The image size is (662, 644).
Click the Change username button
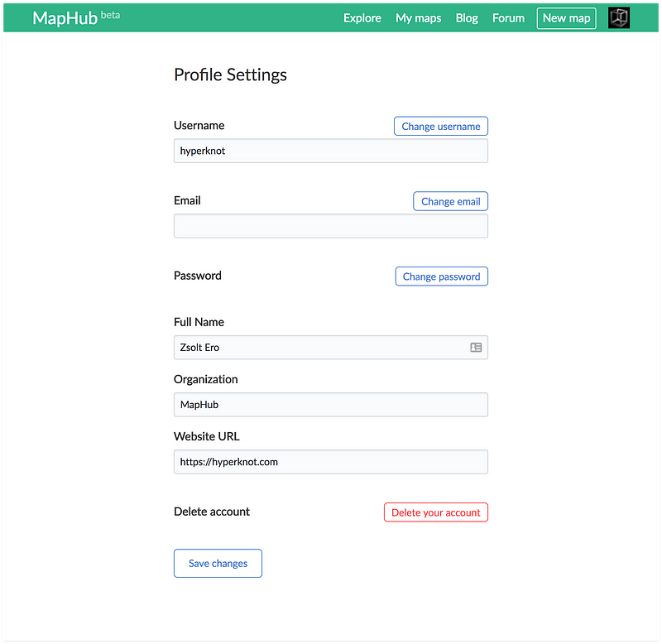click(440, 126)
